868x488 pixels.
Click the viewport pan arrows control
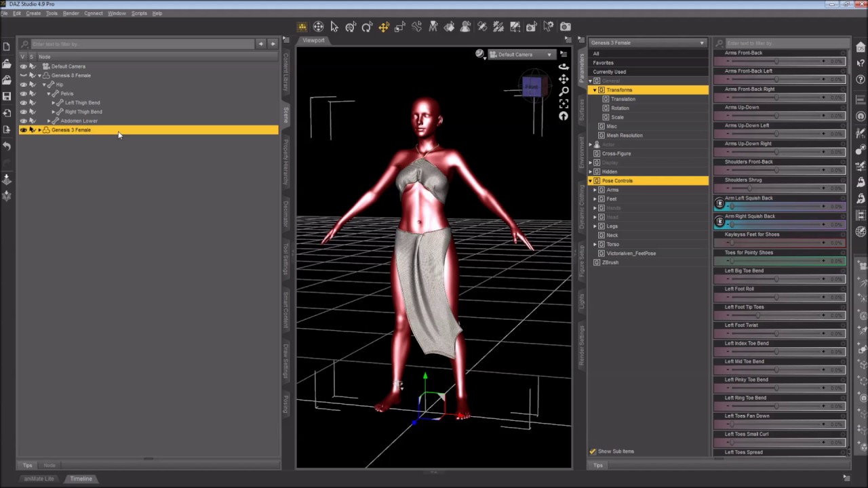(x=564, y=79)
